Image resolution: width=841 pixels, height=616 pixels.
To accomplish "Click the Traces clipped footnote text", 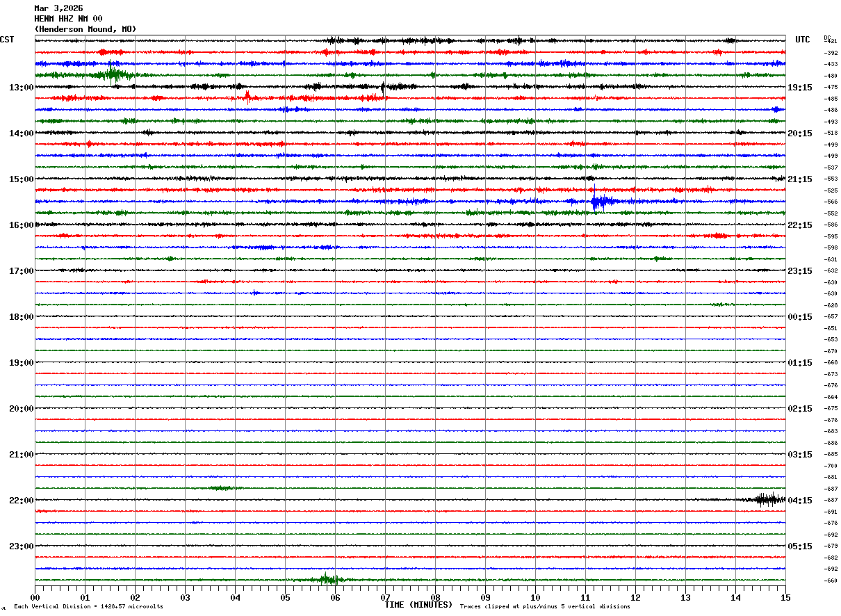I will tap(545, 607).
